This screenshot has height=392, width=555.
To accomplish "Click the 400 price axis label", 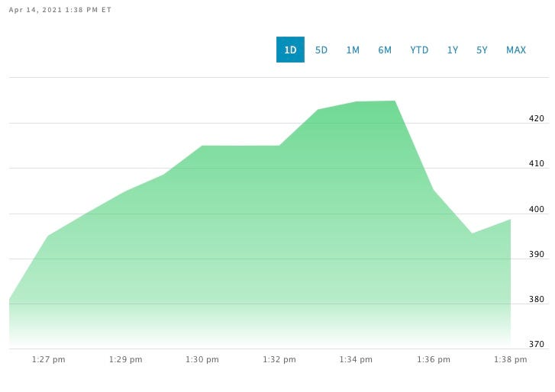I will [536, 209].
